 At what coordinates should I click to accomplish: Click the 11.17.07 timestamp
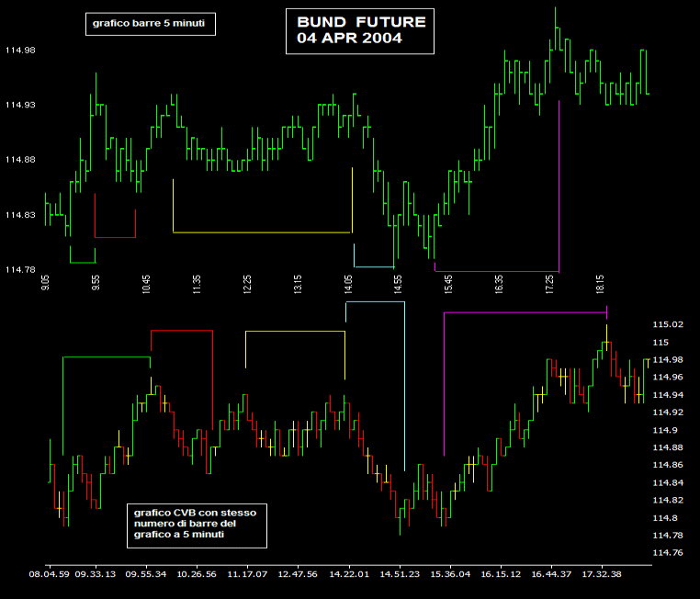(x=247, y=574)
